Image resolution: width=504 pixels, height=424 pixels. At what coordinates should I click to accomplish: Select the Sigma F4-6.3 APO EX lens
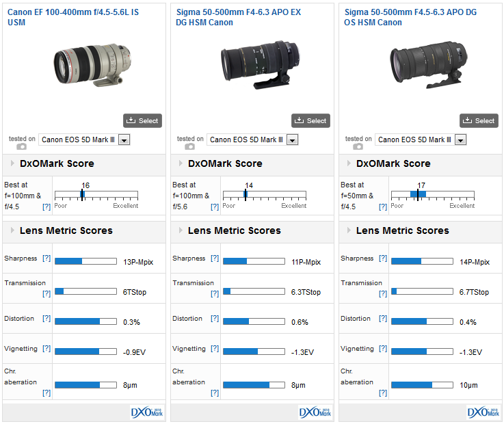[310, 120]
